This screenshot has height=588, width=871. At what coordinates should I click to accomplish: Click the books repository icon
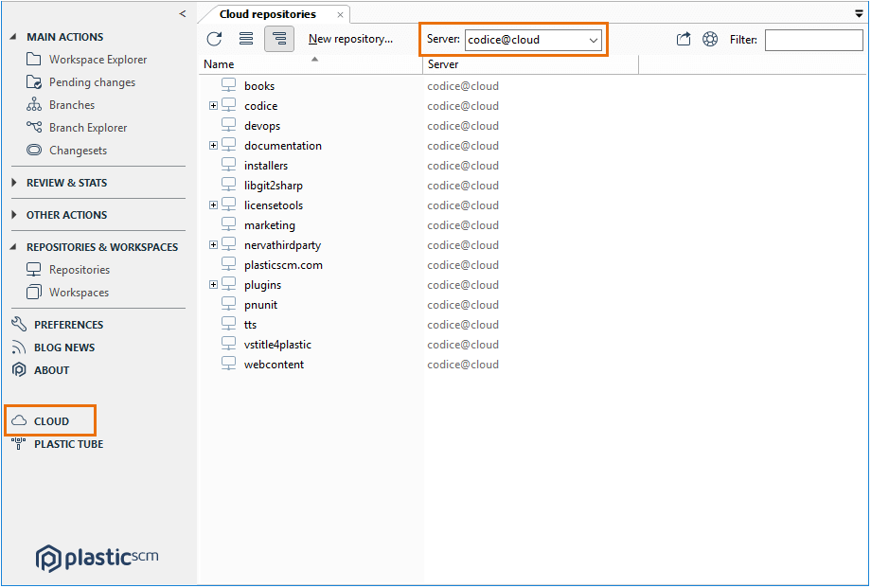click(x=228, y=85)
